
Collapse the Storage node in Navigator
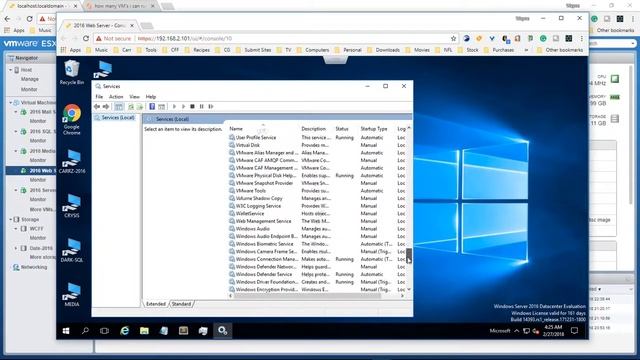pyautogui.click(x=11, y=219)
